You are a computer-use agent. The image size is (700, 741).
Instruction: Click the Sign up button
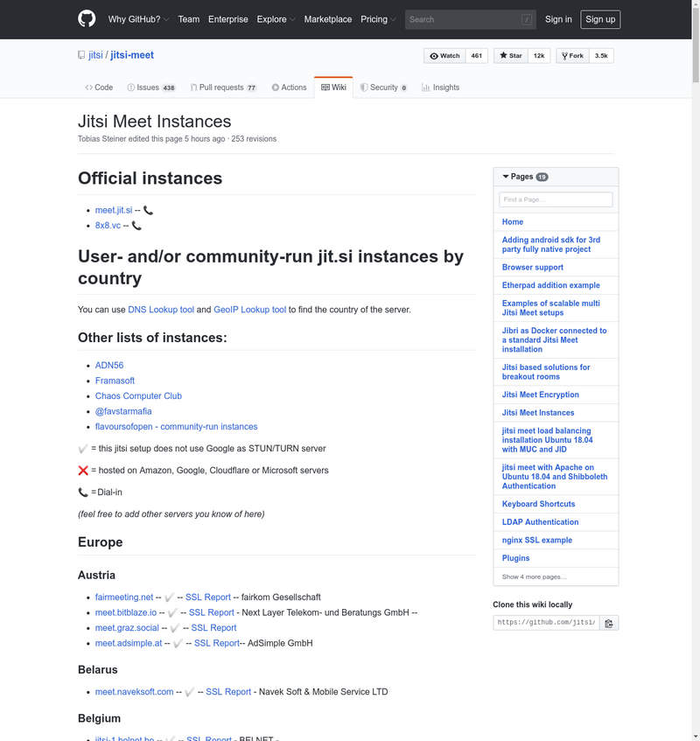[x=600, y=19]
